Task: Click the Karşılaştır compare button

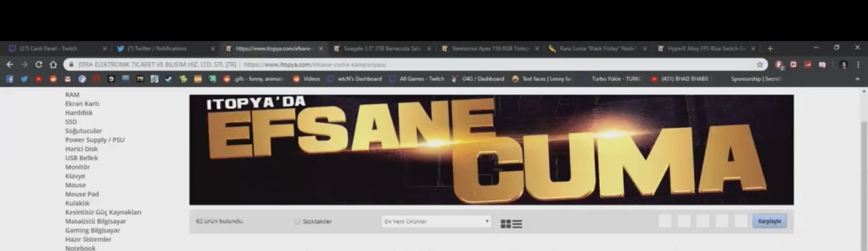Action: coord(769,221)
